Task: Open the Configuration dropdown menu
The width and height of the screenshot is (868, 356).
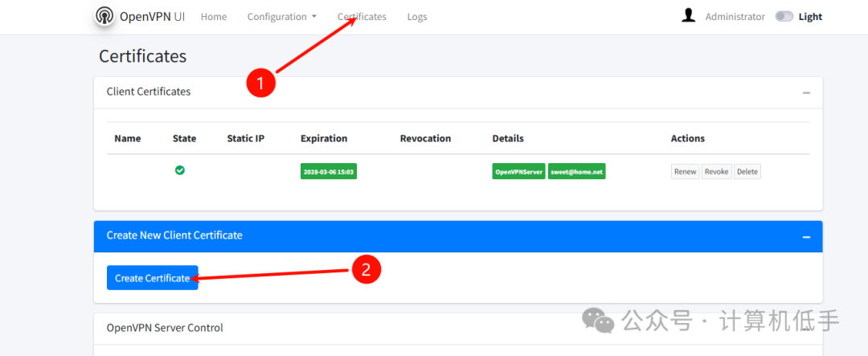Action: click(x=282, y=17)
